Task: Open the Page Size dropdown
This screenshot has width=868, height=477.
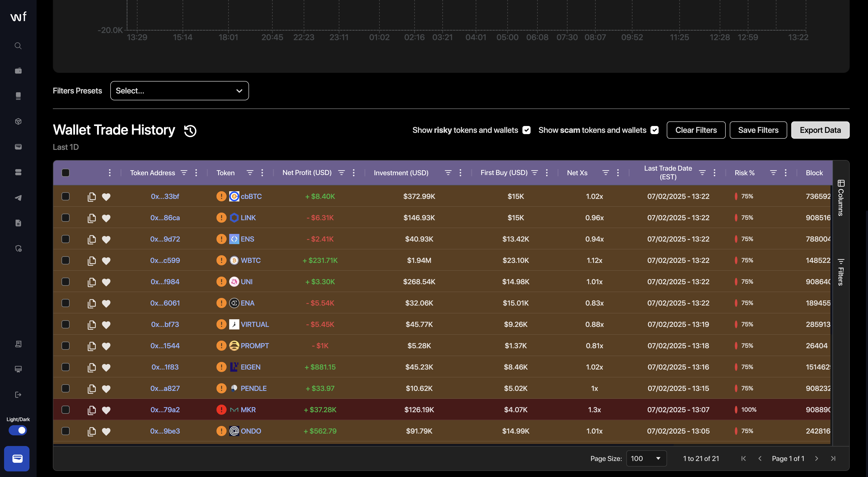Action: [x=646, y=458]
